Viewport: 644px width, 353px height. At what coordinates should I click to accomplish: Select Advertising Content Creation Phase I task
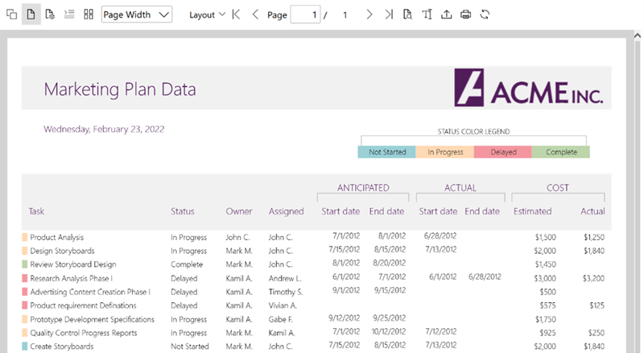pyautogui.click(x=90, y=292)
